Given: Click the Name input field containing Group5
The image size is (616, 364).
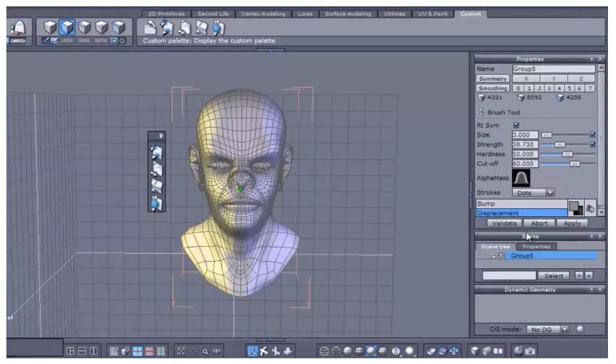Looking at the screenshot, I should click(x=553, y=69).
